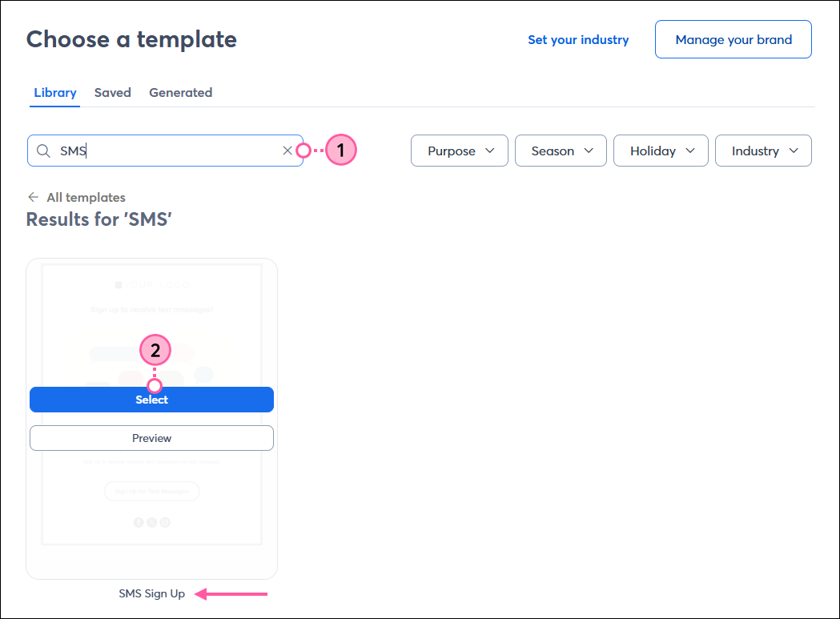Open the Purpose filter dropdown
Image resolution: width=840 pixels, height=619 pixels.
[459, 151]
